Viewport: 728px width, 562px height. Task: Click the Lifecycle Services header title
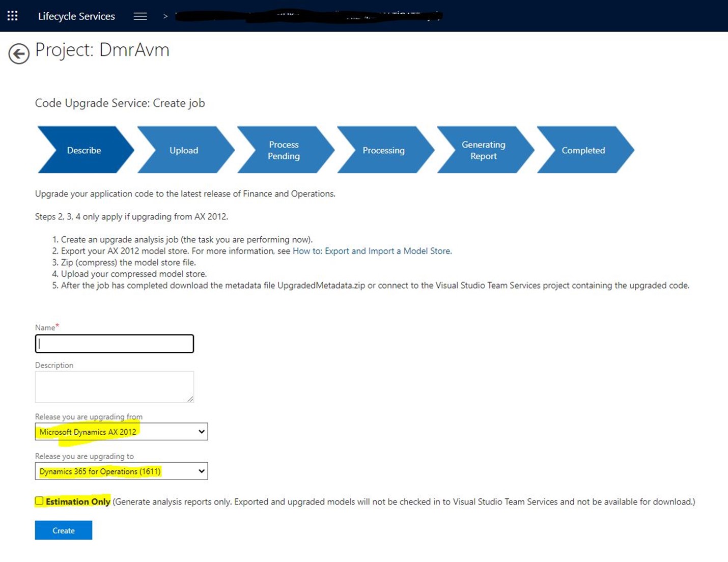pyautogui.click(x=76, y=16)
